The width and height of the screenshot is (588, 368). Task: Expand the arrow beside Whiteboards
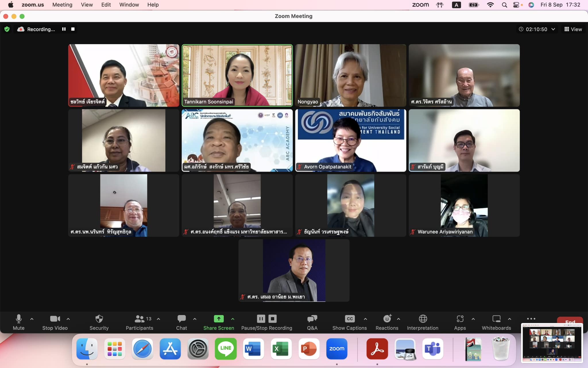click(x=509, y=319)
